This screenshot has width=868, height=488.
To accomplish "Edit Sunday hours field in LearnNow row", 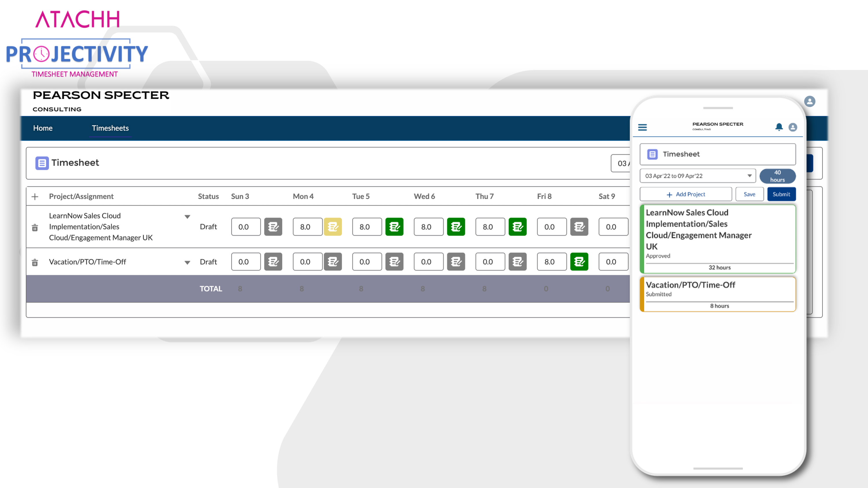I will pyautogui.click(x=246, y=227).
